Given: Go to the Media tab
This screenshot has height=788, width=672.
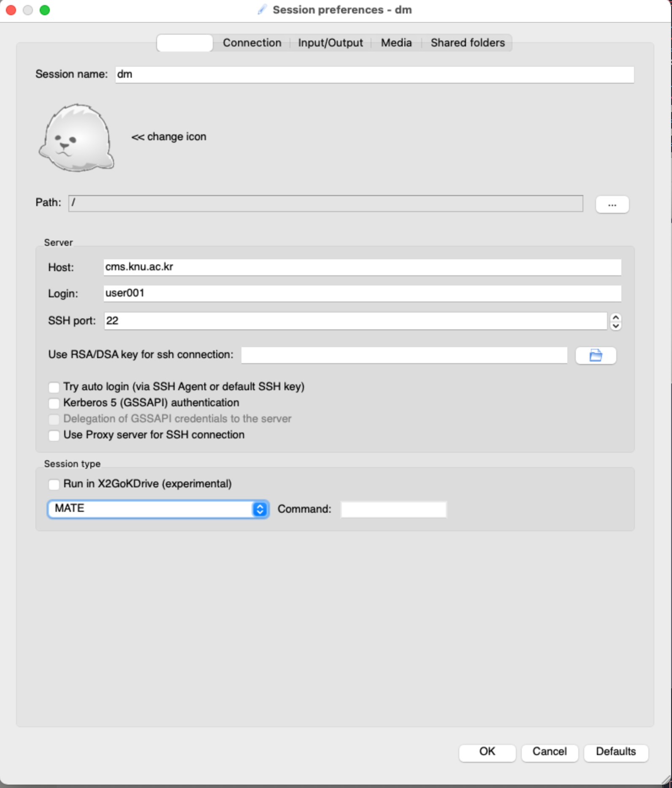Looking at the screenshot, I should [x=396, y=43].
